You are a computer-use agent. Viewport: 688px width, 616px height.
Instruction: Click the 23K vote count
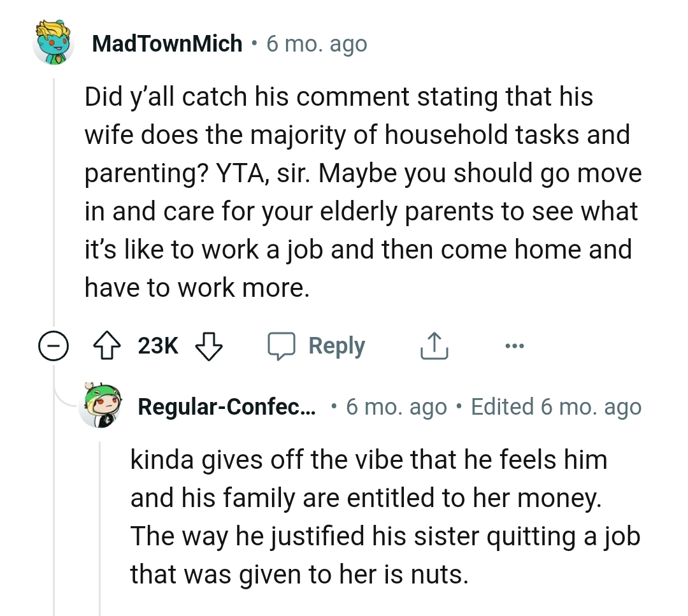tap(159, 345)
